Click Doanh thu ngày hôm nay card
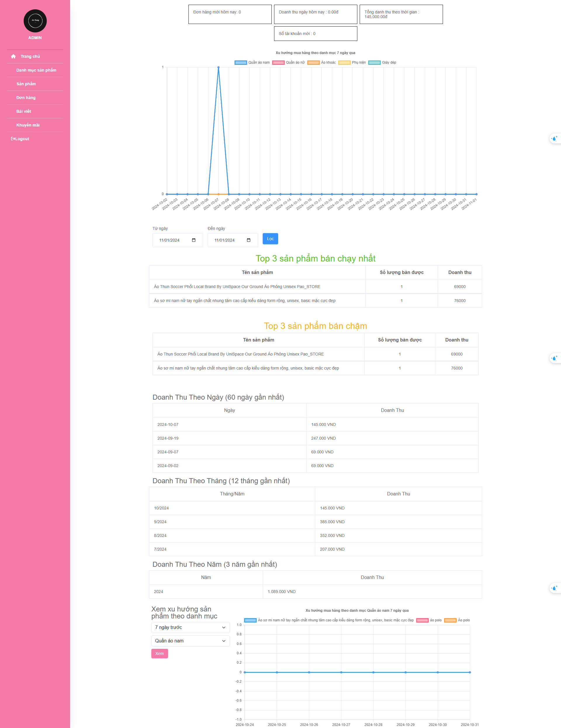This screenshot has height=728, width=561. pos(316,14)
